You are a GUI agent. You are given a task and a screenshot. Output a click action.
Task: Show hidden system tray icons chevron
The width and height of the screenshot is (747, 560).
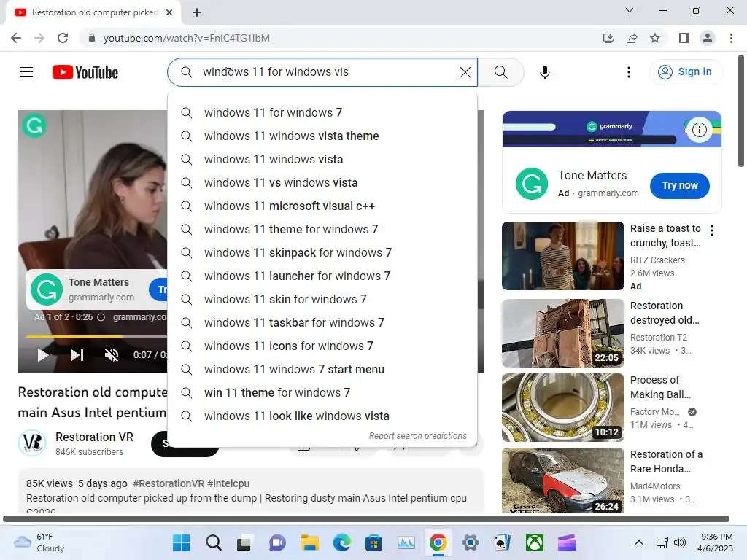[639, 542]
